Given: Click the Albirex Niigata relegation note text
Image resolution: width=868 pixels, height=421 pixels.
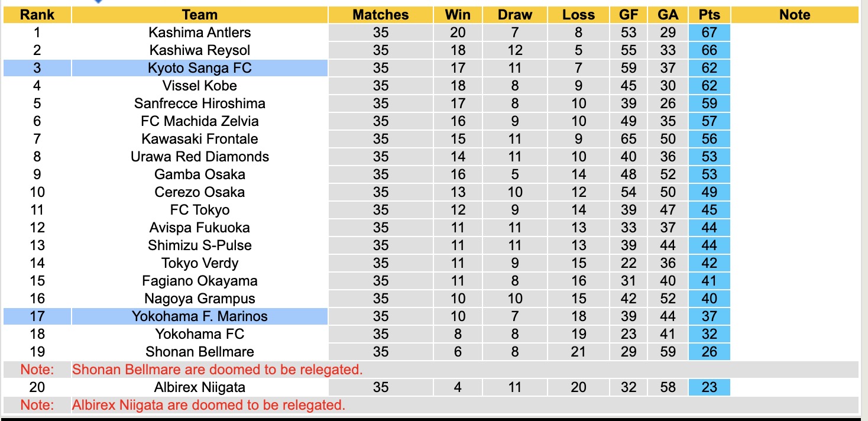Looking at the screenshot, I should click(209, 405).
